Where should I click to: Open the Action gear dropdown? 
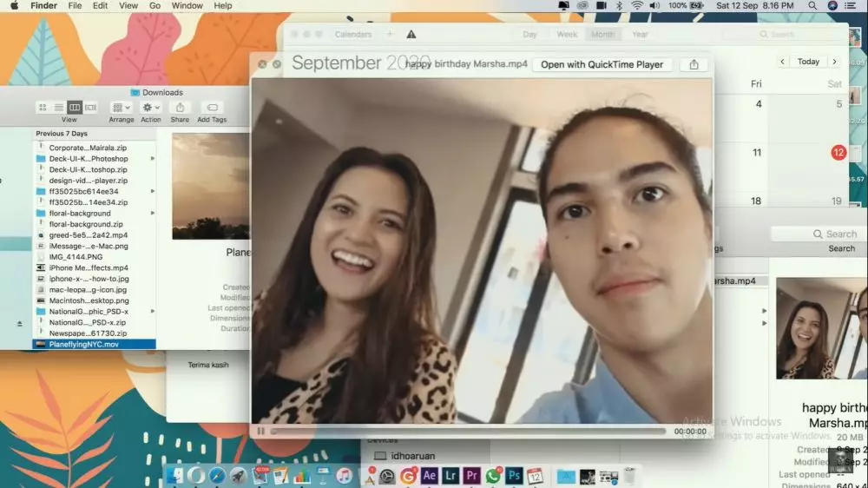(151, 108)
